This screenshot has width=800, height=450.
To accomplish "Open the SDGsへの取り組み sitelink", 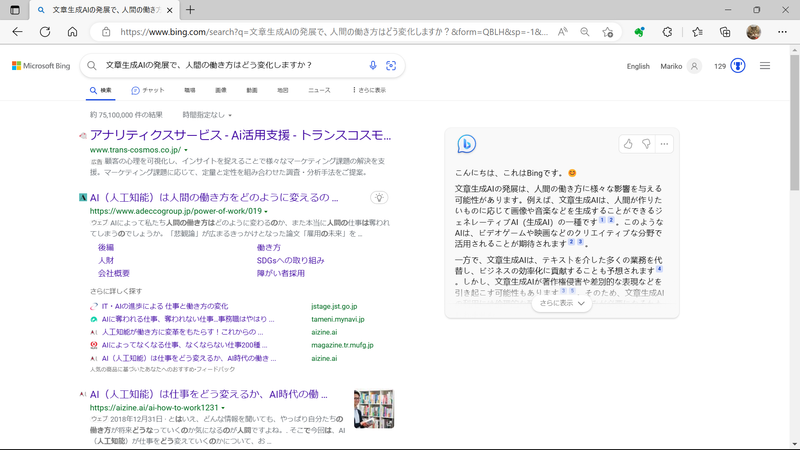I will pos(290,260).
